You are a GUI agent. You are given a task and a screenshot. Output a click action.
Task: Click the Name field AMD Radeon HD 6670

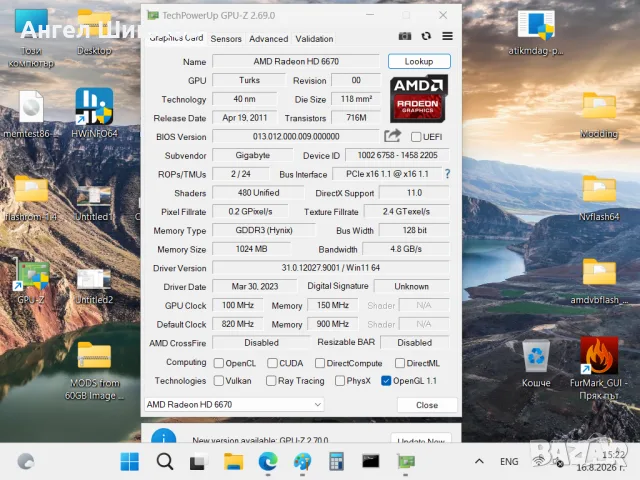(296, 61)
